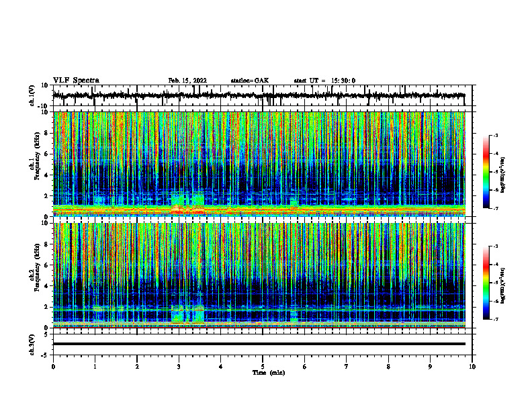Click the "-3" label on ch.1 color bar

tap(495, 136)
